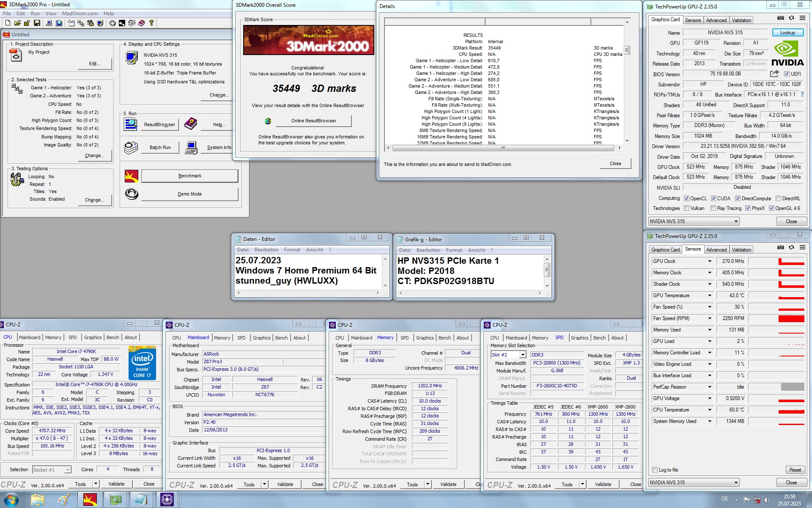Click the horizontal scrollbar in Details window
The image size is (812, 508).
pos(503,148)
